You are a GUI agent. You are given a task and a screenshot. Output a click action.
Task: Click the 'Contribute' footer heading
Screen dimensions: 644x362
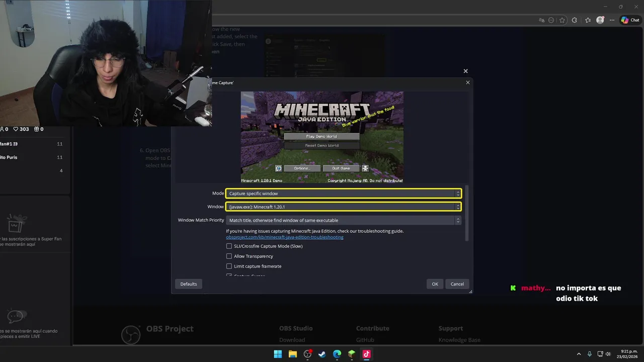pos(373,328)
